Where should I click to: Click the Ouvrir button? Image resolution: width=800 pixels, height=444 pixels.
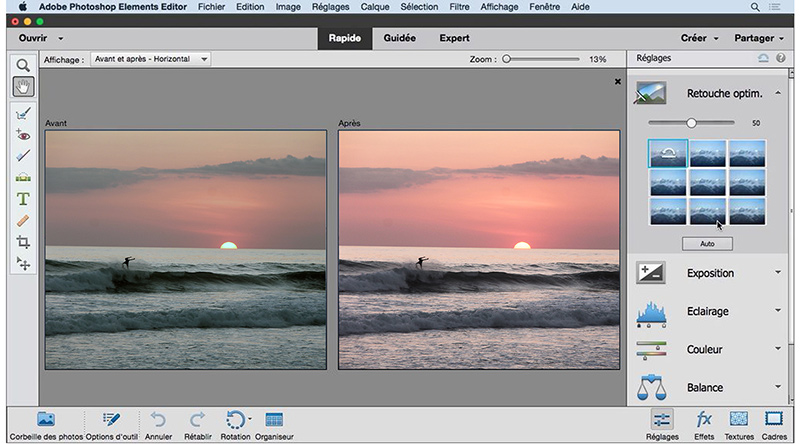(35, 39)
